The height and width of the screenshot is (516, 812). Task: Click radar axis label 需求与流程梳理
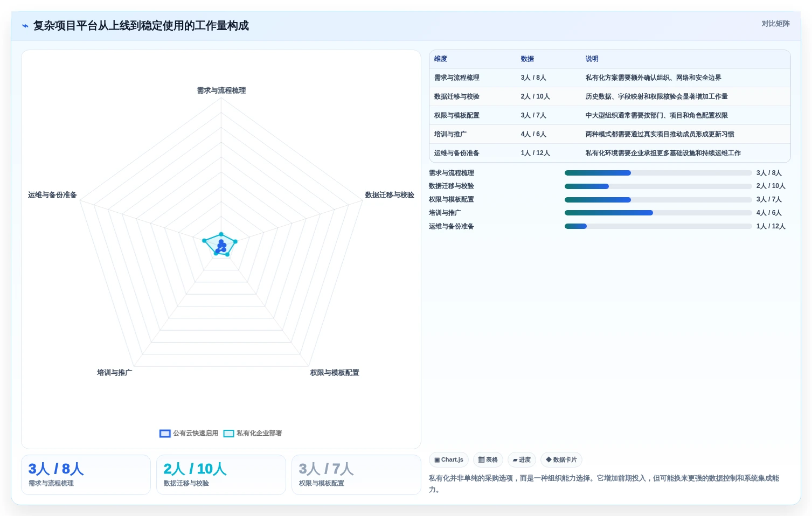[221, 90]
